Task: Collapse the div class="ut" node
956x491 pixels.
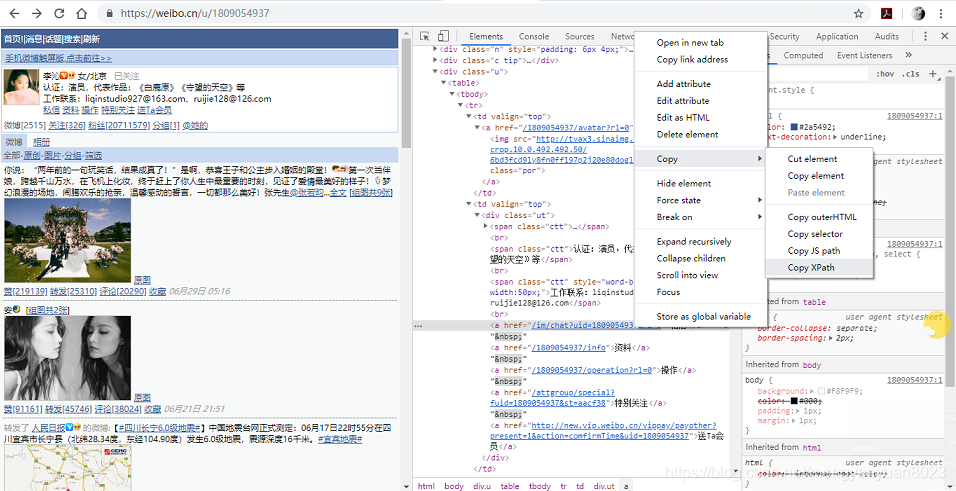Action: point(477,215)
